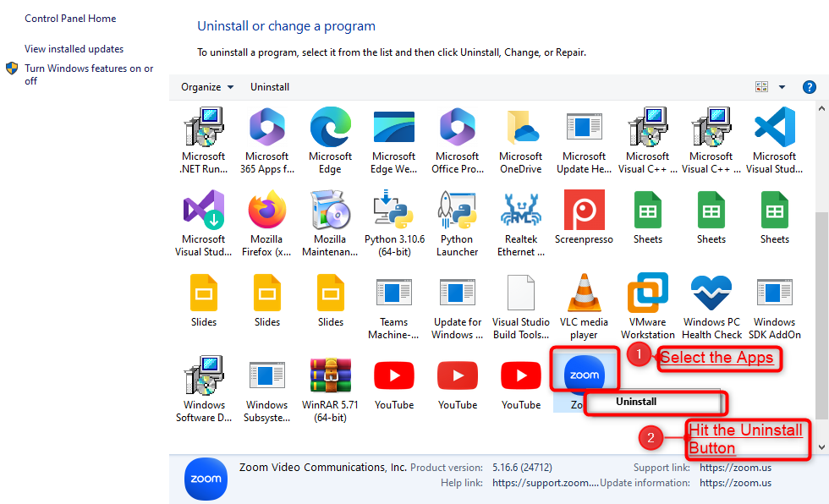Select the Microsoft OneDrive program icon
Screen dimensions: 829x504
pyautogui.click(x=520, y=128)
